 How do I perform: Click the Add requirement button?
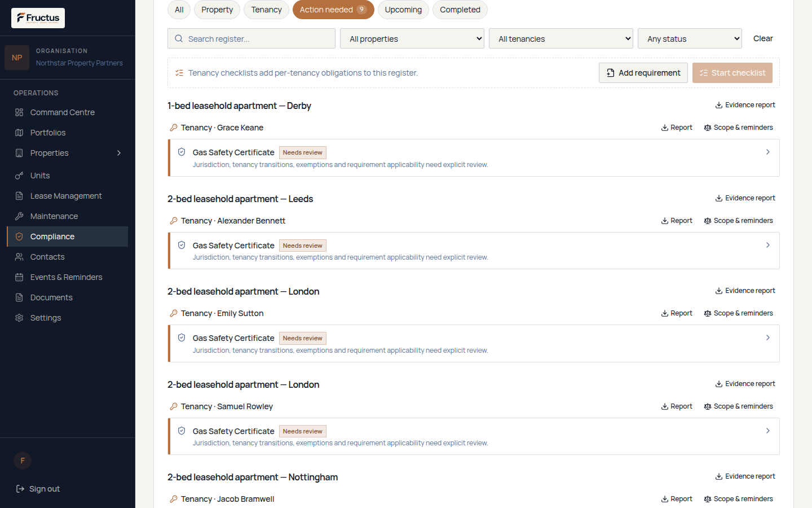(x=643, y=73)
